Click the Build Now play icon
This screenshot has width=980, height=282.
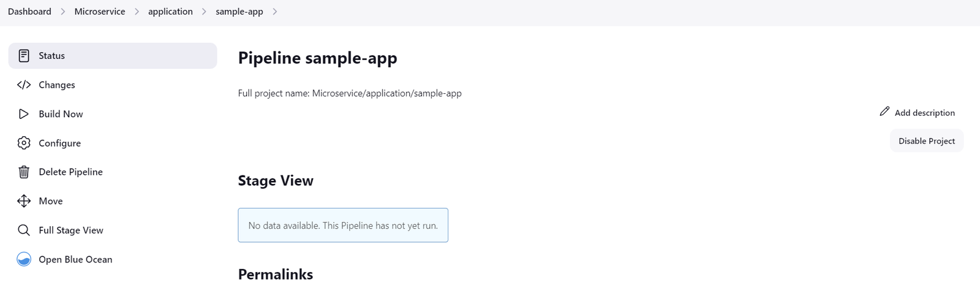[x=24, y=114]
